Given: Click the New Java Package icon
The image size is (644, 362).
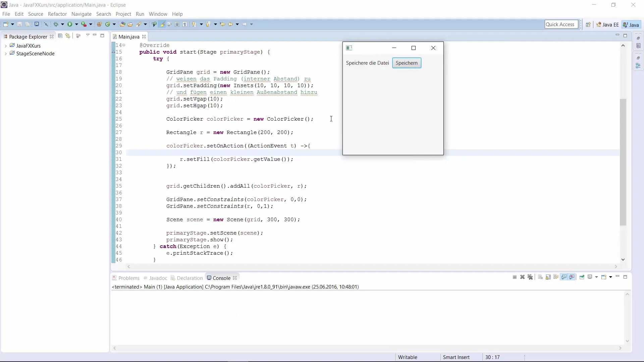Looking at the screenshot, I should pos(99,24).
